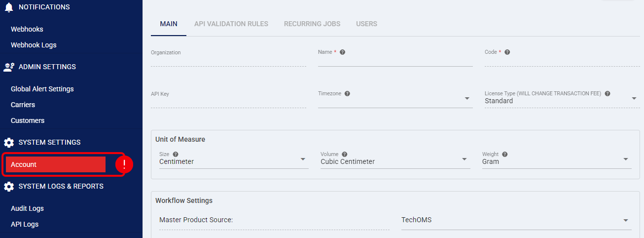Click the System Logs & Reports gear icon
Screen dimensions: 644x238
[9, 187]
